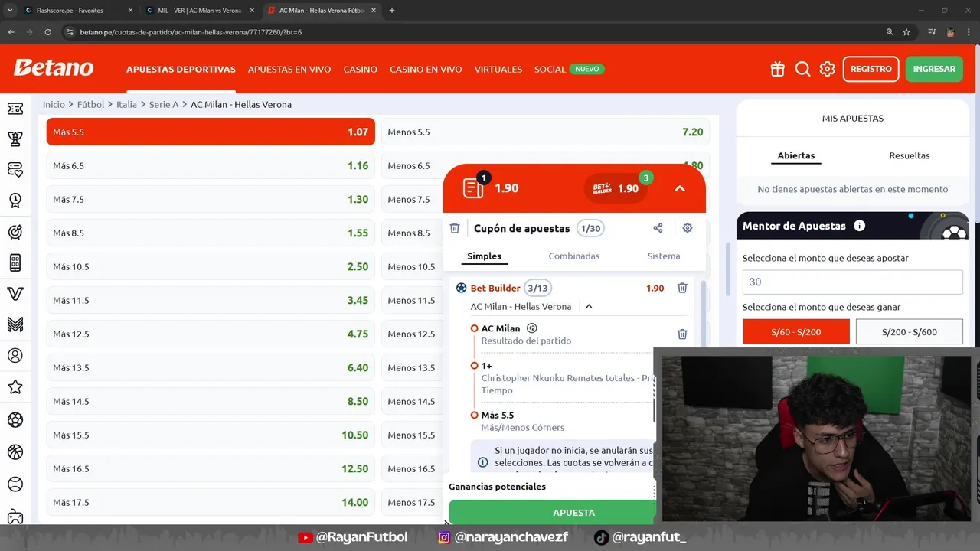Place bet with APUESTA button

coord(553,512)
